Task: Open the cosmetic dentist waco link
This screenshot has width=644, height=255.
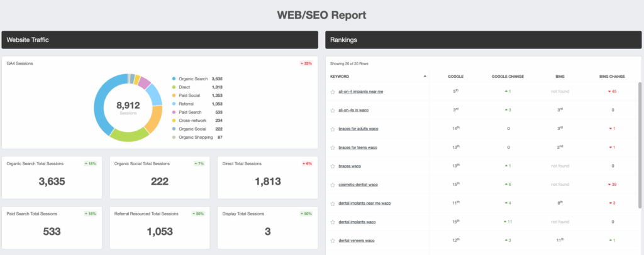Action: click(358, 185)
